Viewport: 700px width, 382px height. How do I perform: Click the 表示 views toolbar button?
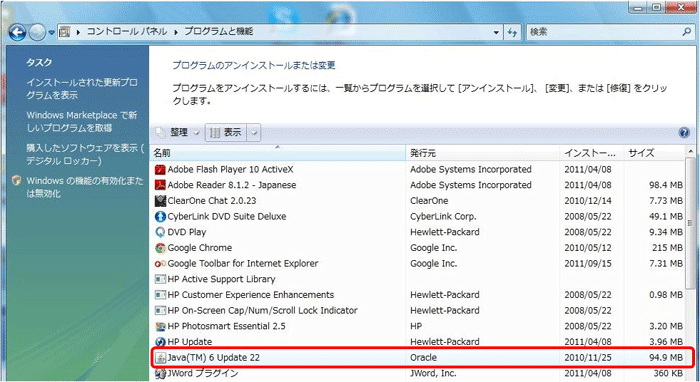click(226, 133)
